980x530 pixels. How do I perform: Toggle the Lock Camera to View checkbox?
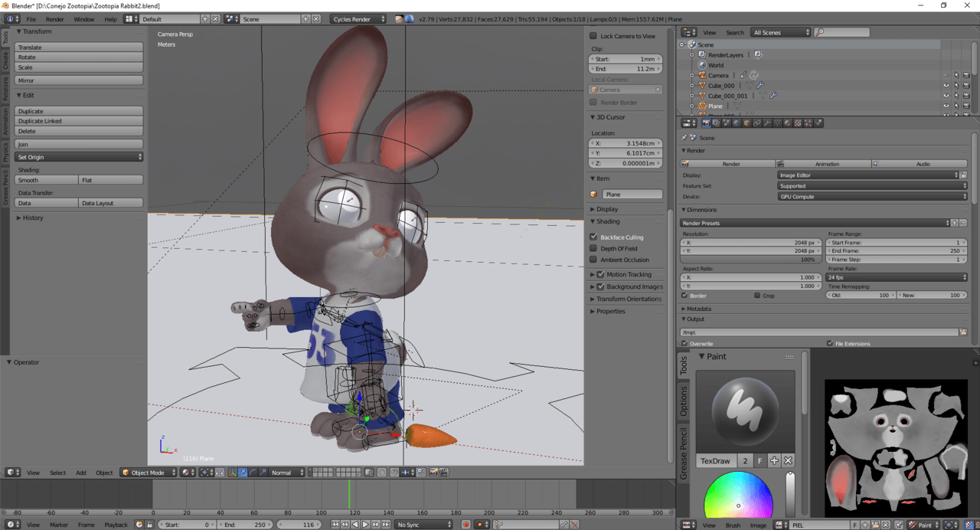(593, 36)
